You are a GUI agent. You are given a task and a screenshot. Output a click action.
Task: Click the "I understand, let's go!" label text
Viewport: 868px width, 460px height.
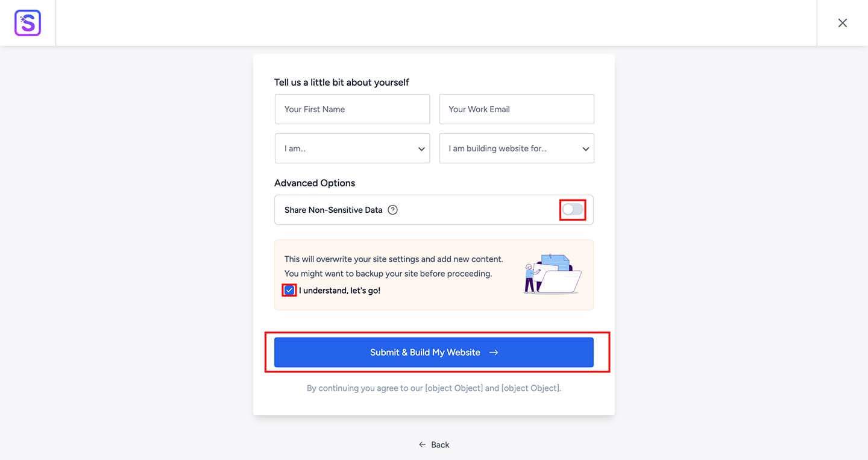(x=339, y=291)
